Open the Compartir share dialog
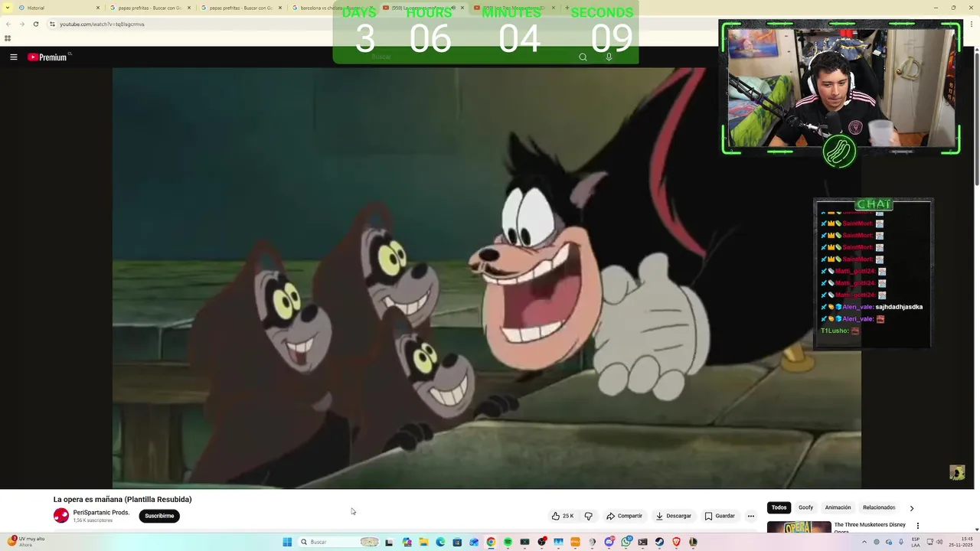Image resolution: width=980 pixels, height=551 pixels. click(624, 516)
